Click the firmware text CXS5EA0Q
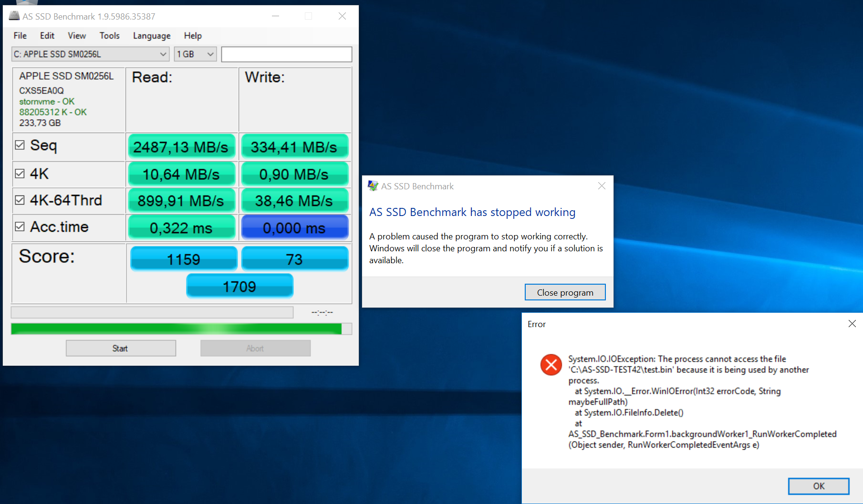The width and height of the screenshot is (863, 504). 42,91
